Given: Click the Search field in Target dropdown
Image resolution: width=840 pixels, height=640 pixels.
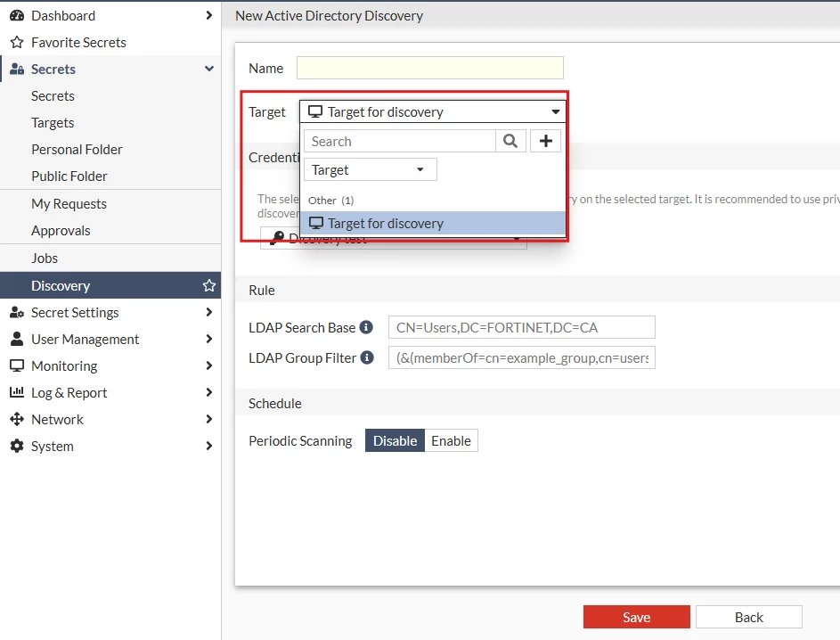Looking at the screenshot, I should [400, 141].
